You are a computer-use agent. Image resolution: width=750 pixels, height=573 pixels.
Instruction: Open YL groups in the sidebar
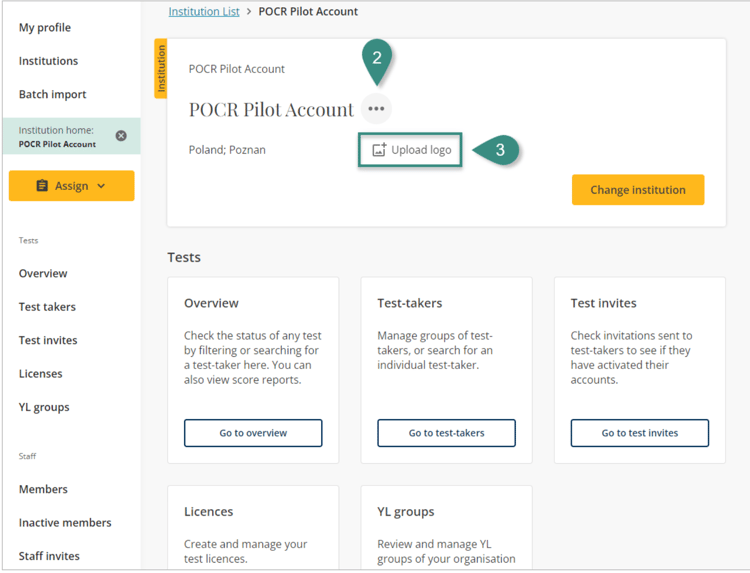pyautogui.click(x=44, y=407)
